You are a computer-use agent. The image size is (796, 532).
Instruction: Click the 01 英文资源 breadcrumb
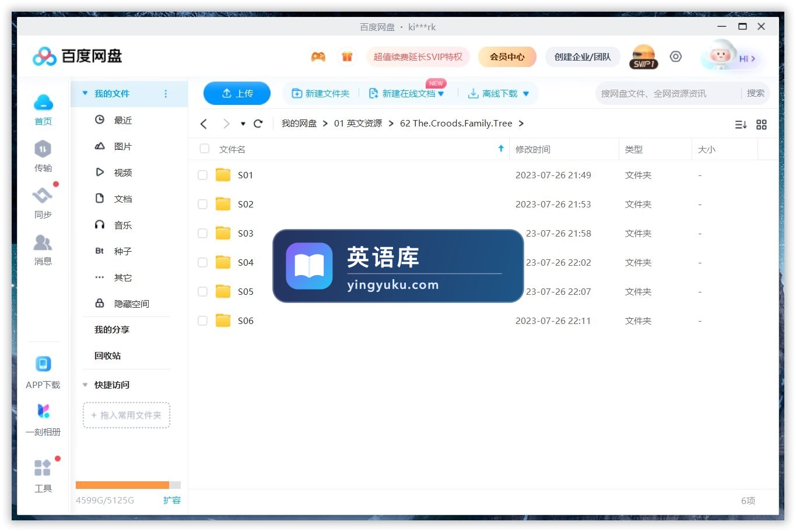tap(357, 124)
